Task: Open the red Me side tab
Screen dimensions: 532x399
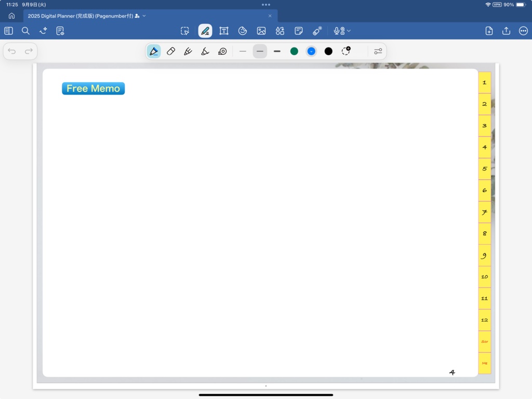Action: 485,363
